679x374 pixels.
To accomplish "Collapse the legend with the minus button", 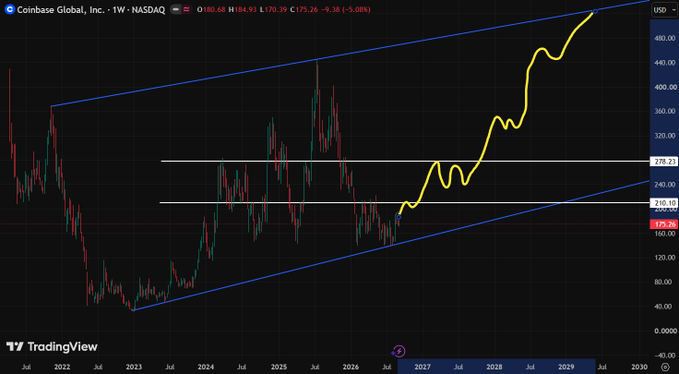I will pyautogui.click(x=176, y=10).
